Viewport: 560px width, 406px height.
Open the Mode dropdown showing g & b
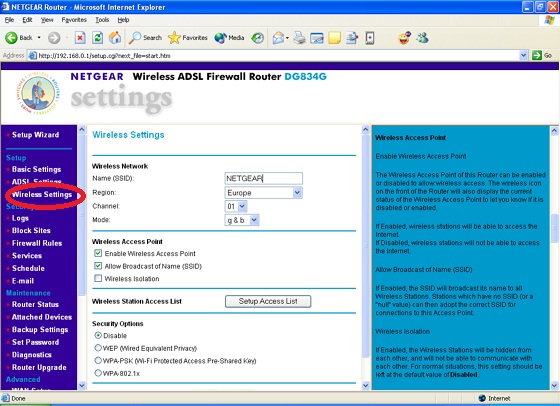tap(242, 220)
